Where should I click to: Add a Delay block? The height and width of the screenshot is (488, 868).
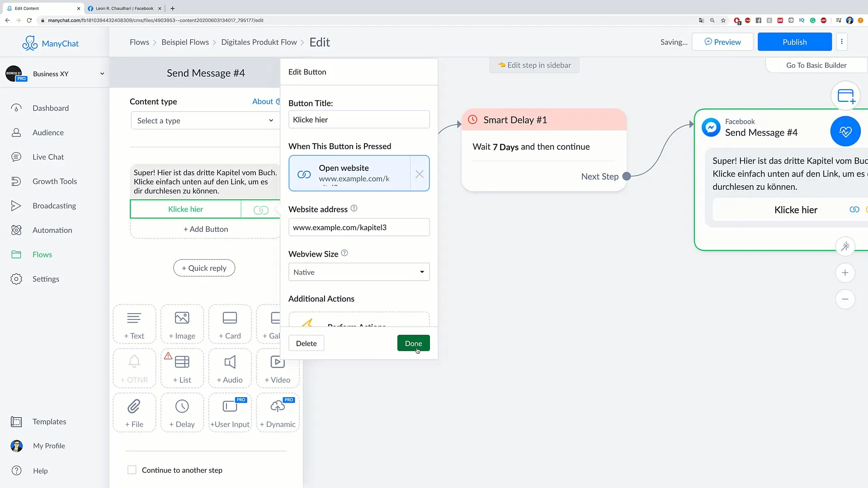coord(182,413)
